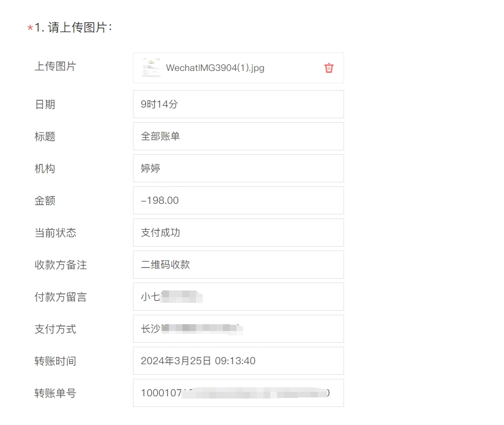Click the 转账单号 label text
The width and height of the screenshot is (504, 425).
coord(55,393)
